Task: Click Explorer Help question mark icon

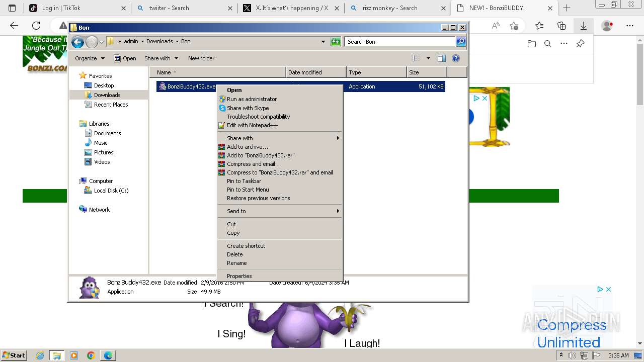Action: pos(456,58)
